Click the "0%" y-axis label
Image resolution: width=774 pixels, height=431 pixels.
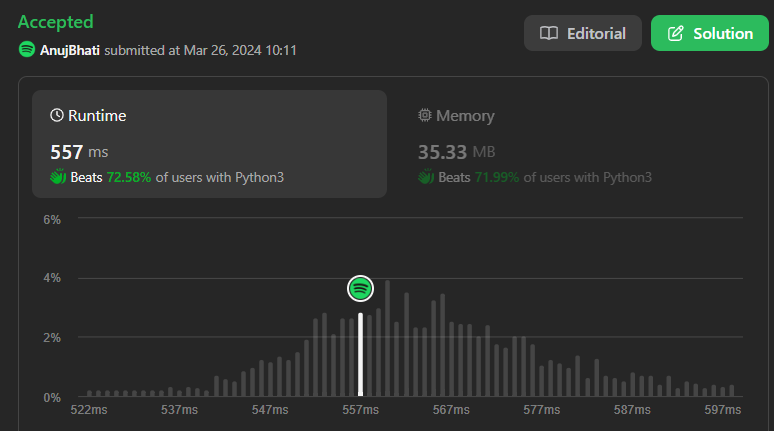[52, 397]
